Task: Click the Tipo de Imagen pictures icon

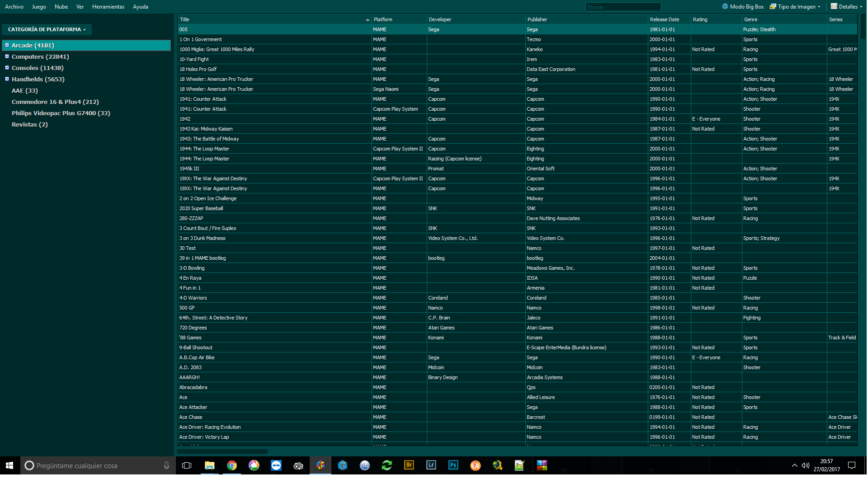Action: point(773,6)
